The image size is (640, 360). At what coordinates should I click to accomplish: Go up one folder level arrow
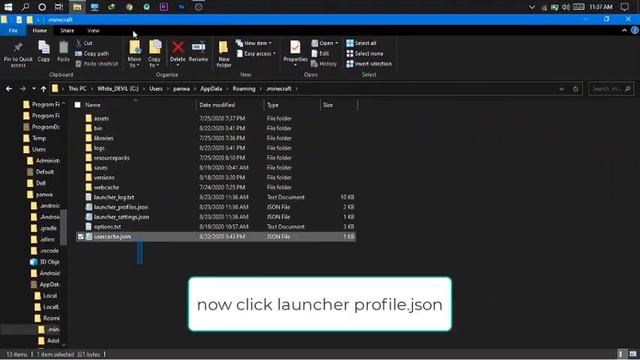pos(43,89)
